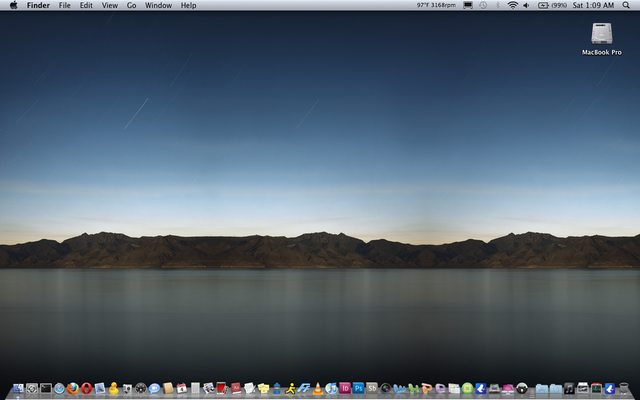Screen dimensions: 640x400
Task: Open iChat bubble in the Dock
Action: 154,389
